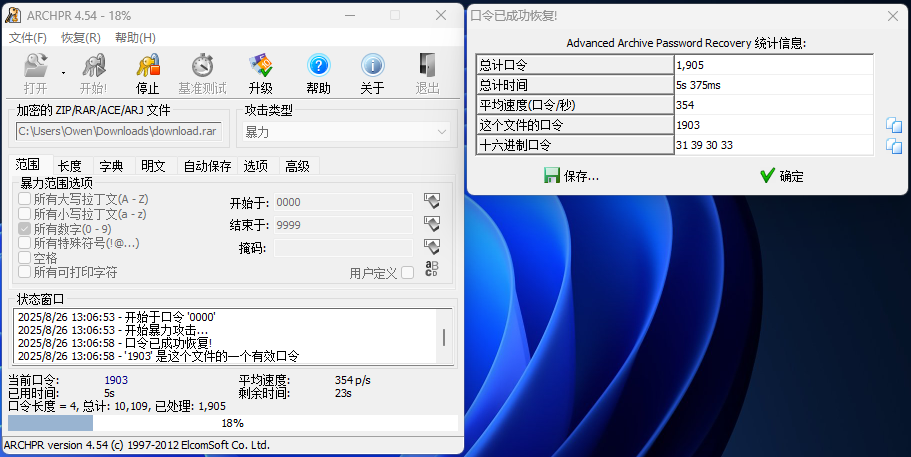The image size is (911, 457).
Task: Click the ARCHPR title bar app icon
Action: point(13,15)
